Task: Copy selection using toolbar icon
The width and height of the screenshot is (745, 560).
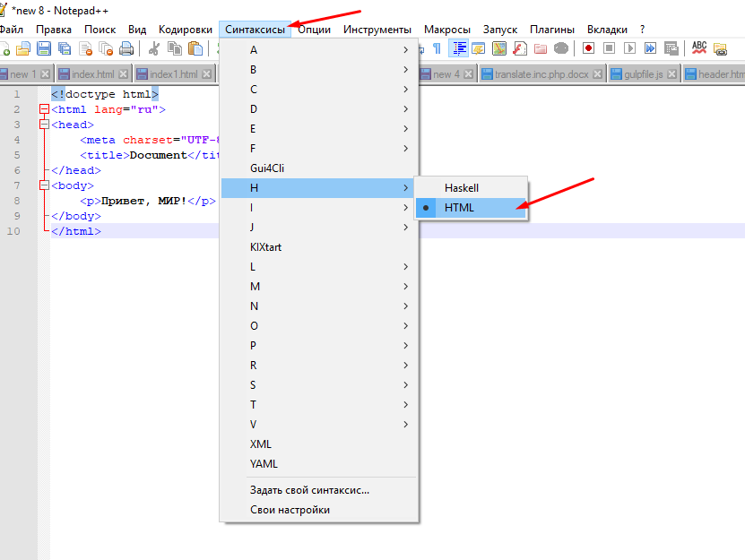Action: [175, 48]
